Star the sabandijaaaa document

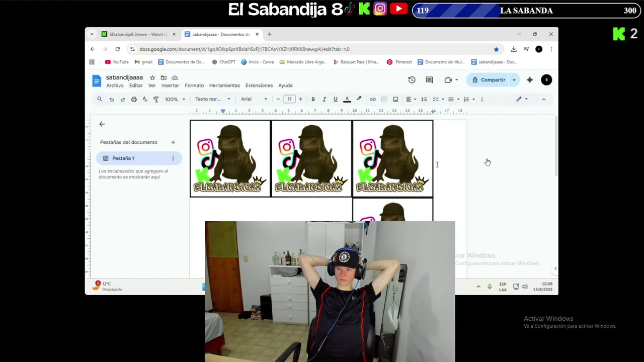point(152,78)
